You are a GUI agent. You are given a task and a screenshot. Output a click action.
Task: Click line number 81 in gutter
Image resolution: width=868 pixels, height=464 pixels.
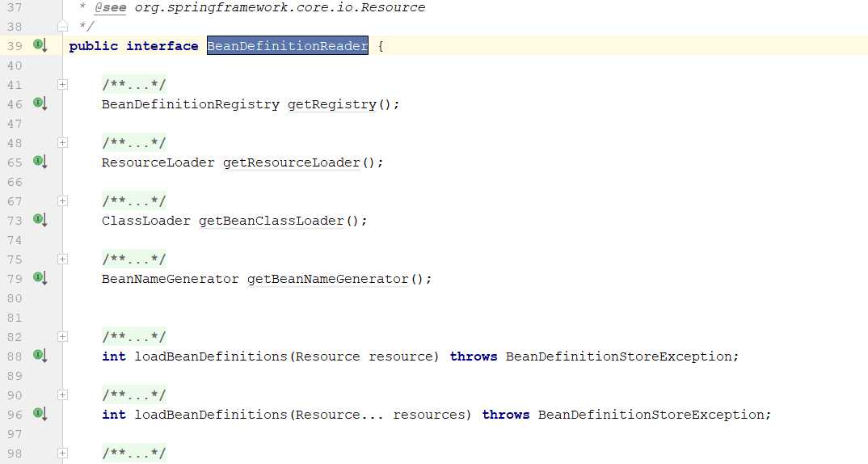[x=15, y=318]
